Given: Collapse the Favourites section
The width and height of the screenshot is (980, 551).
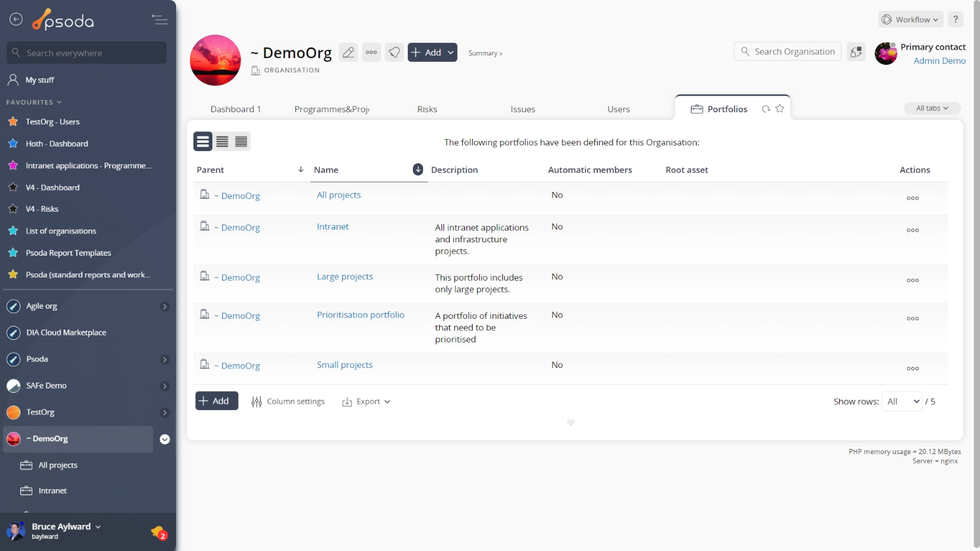Looking at the screenshot, I should 34,102.
